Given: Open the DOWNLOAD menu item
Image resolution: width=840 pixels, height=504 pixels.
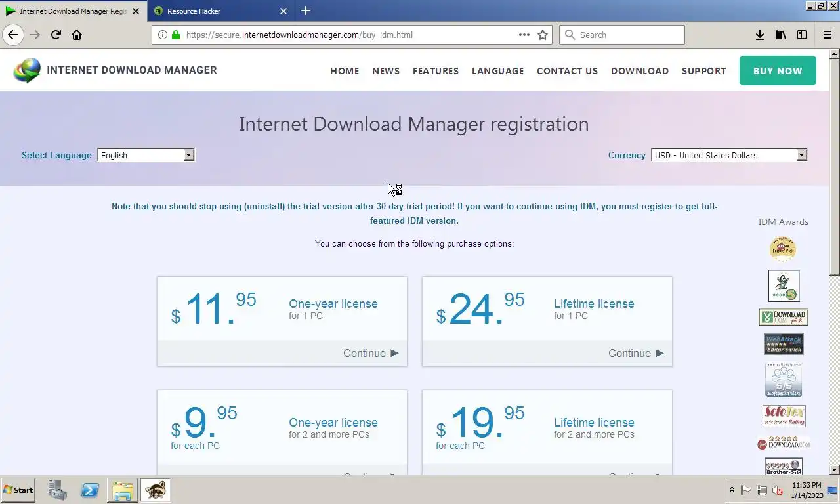Looking at the screenshot, I should coord(640,71).
